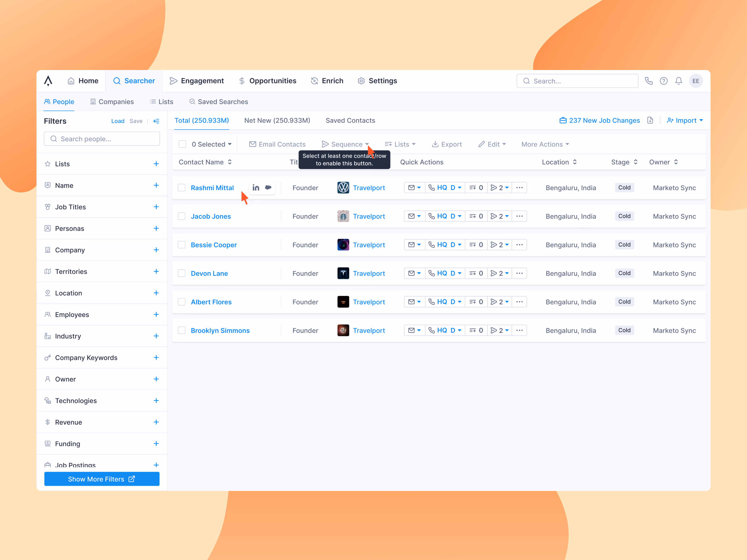Add a Revenue filter with plus icon
747x560 pixels.
156,422
